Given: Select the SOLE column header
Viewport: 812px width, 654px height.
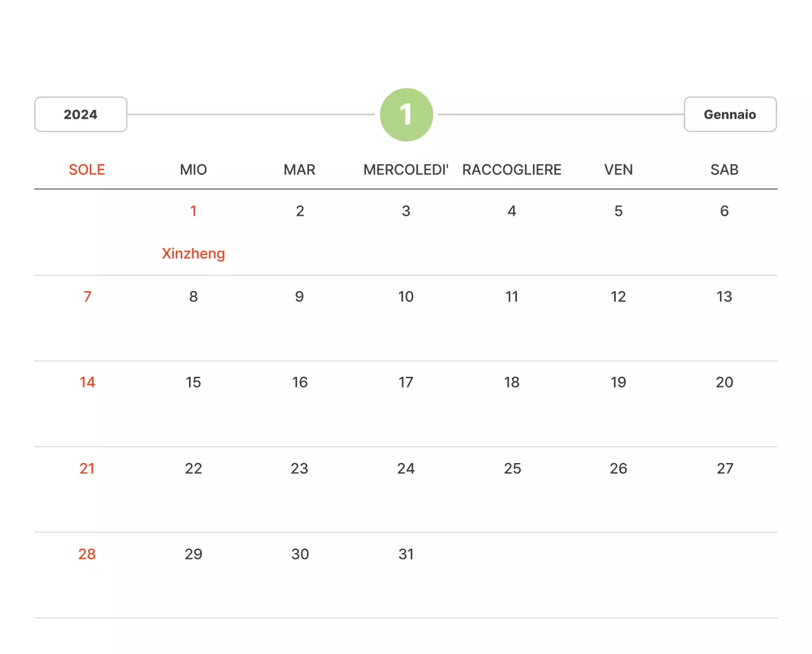Looking at the screenshot, I should click(87, 169).
